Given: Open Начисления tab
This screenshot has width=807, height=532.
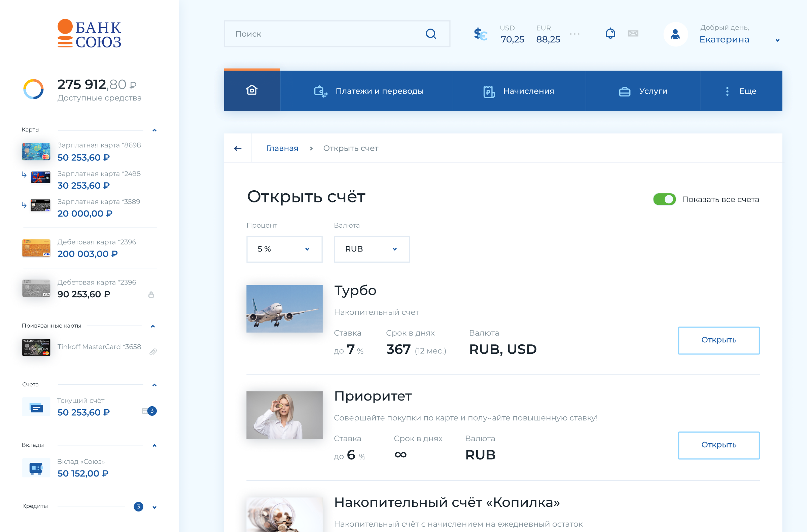Looking at the screenshot, I should [520, 91].
